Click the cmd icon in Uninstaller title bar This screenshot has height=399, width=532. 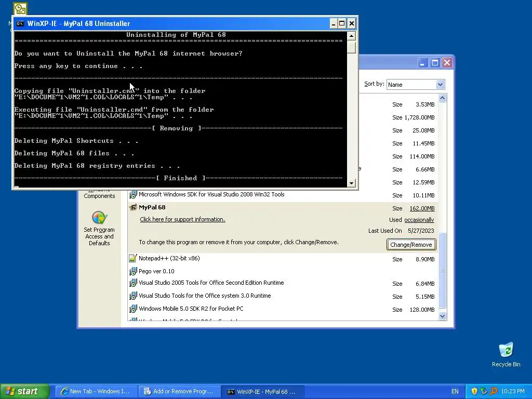click(20, 23)
